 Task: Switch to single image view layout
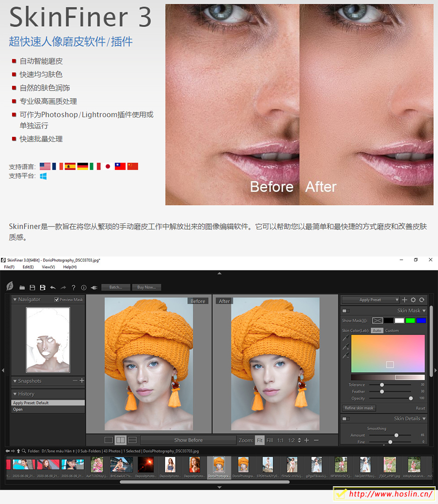109,440
